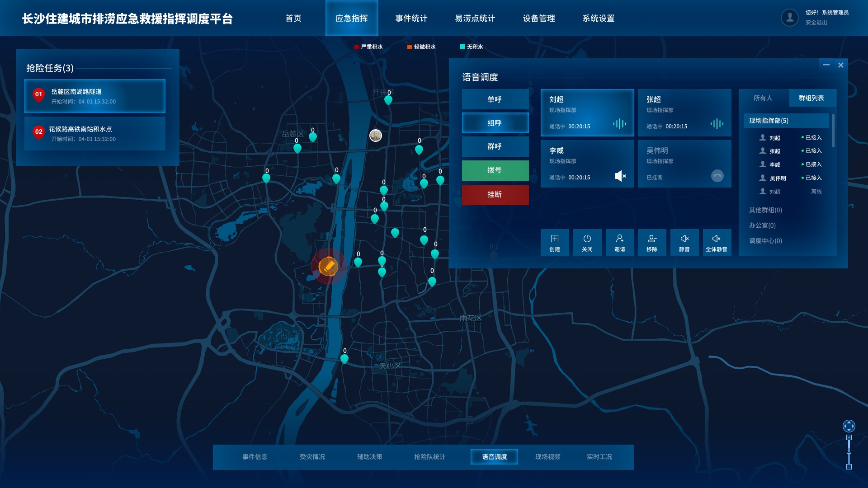
Task: Click the hung-up phone icon on 吴伟明 card
Action: 717,176
